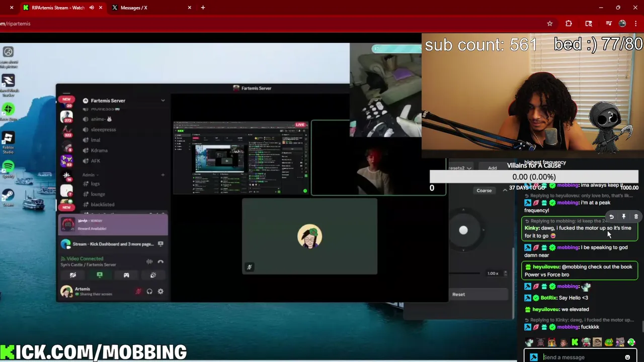Select the green K emote in emote row
The image size is (644, 362).
575,342
